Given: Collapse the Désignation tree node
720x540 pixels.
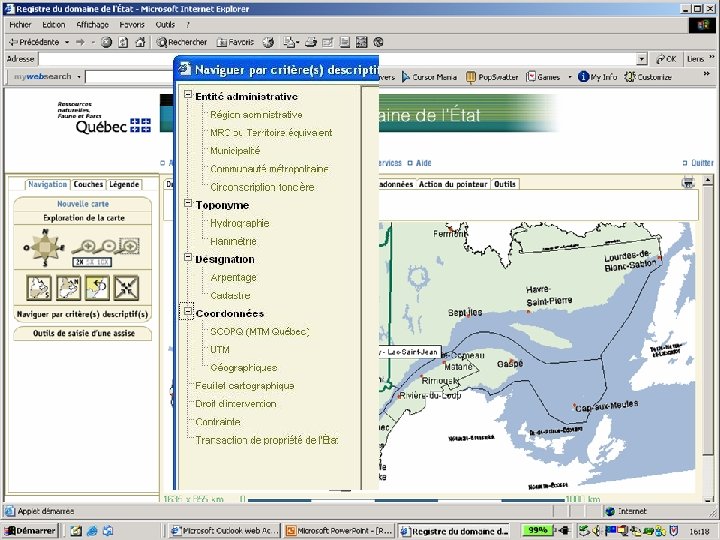Looking at the screenshot, I should (x=187, y=257).
